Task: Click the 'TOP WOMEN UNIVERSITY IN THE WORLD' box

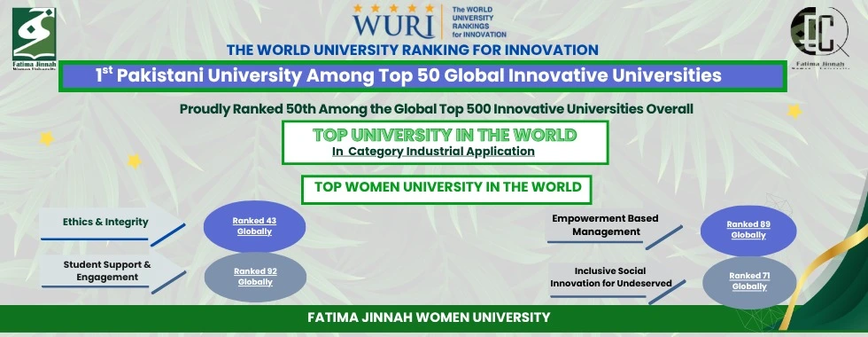Action: (x=446, y=189)
